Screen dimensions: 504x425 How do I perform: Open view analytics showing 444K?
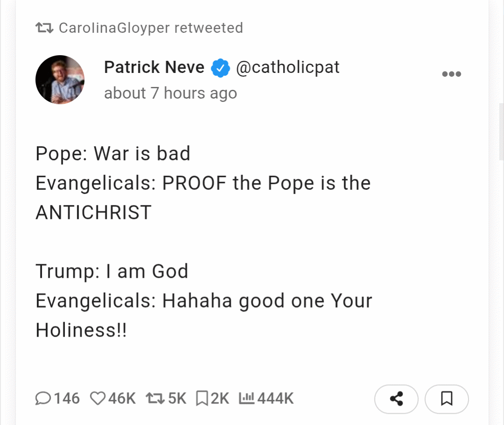[246, 398]
